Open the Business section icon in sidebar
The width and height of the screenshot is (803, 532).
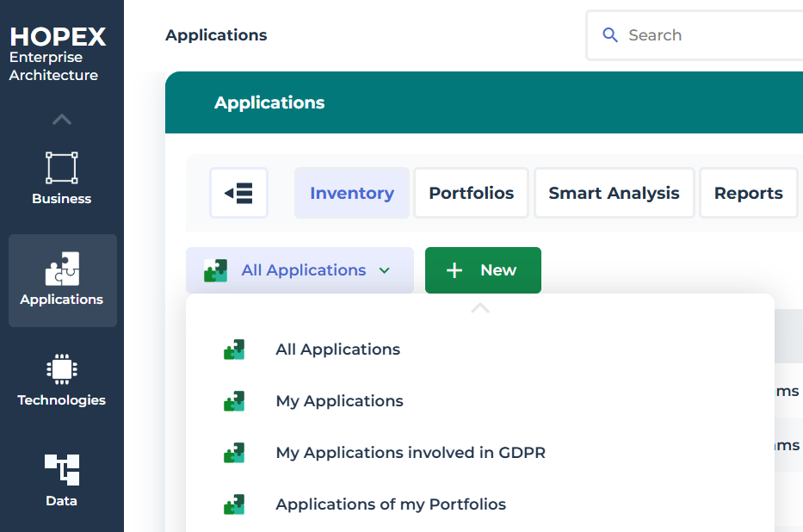62,169
